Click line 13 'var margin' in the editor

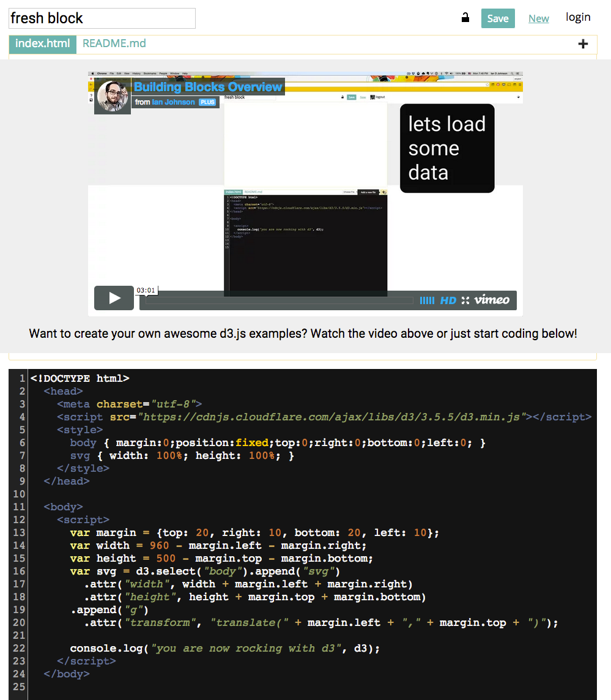click(254, 532)
